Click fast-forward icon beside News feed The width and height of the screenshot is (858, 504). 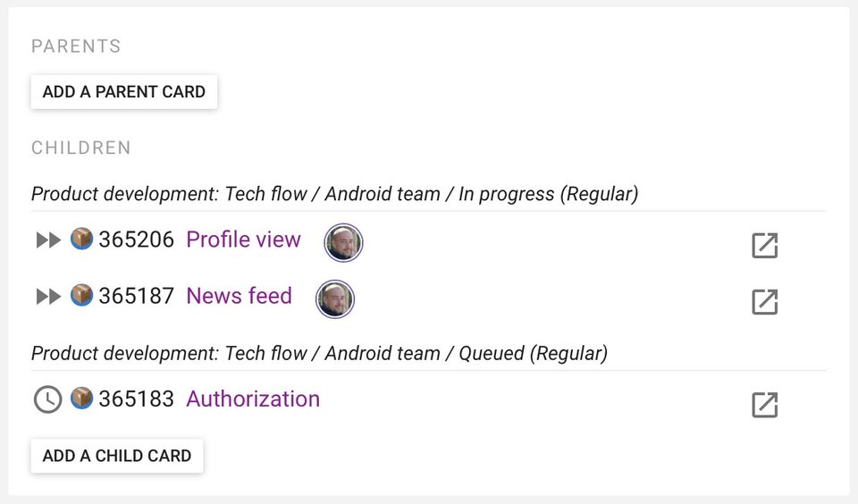(x=48, y=297)
